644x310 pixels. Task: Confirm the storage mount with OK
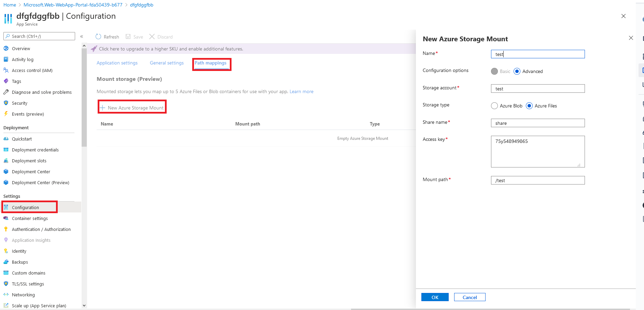(x=435, y=297)
